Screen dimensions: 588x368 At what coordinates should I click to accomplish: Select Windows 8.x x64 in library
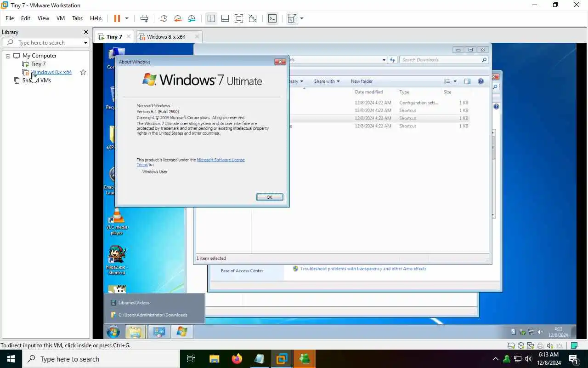click(x=51, y=72)
